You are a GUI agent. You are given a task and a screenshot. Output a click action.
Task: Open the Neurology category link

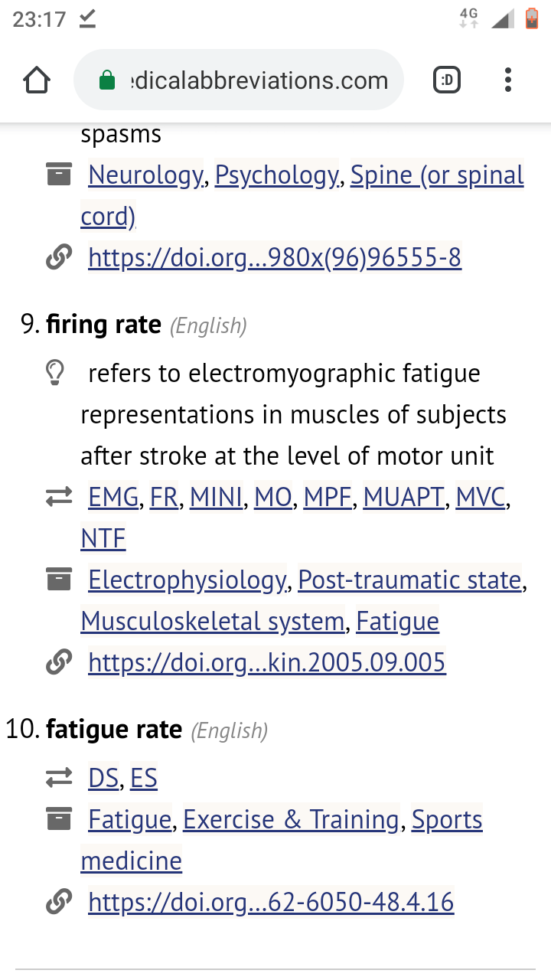coord(145,175)
